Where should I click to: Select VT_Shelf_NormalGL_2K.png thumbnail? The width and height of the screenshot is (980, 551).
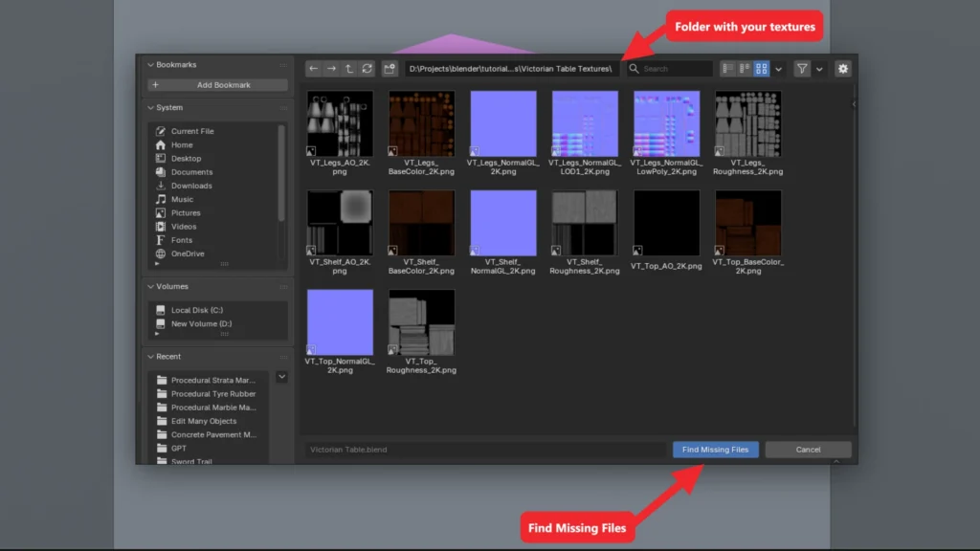pos(503,223)
